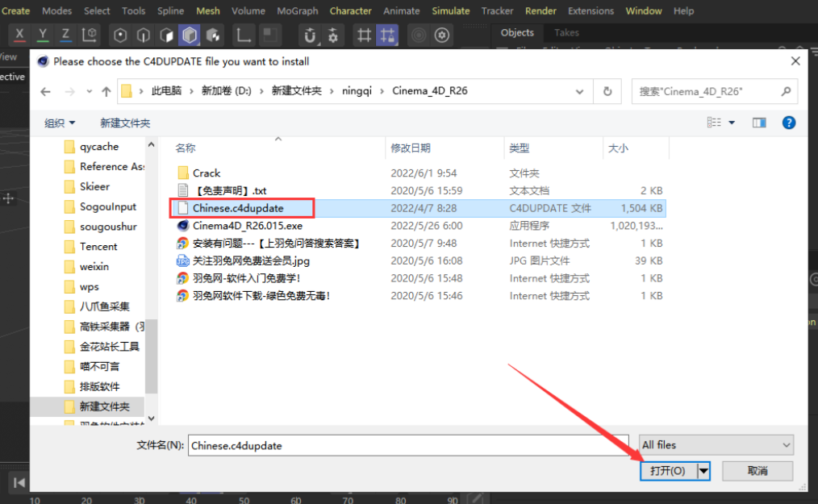Expand the 打开 button arrow
818x504 pixels.
(703, 471)
